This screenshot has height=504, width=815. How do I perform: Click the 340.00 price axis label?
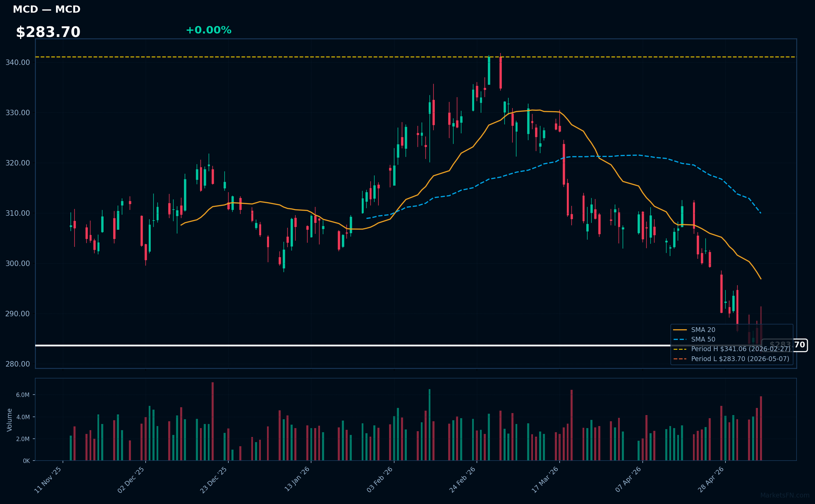18,63
